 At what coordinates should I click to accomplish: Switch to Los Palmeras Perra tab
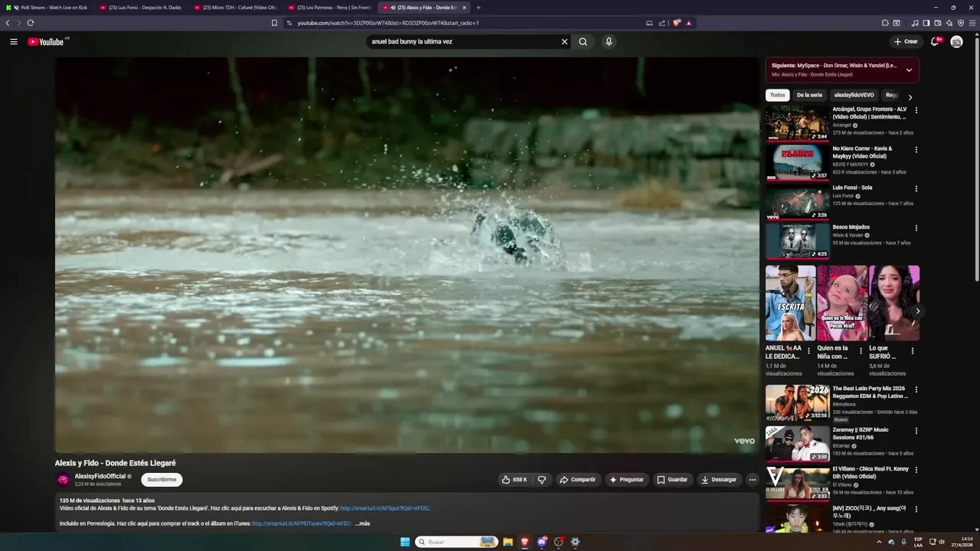tap(330, 8)
